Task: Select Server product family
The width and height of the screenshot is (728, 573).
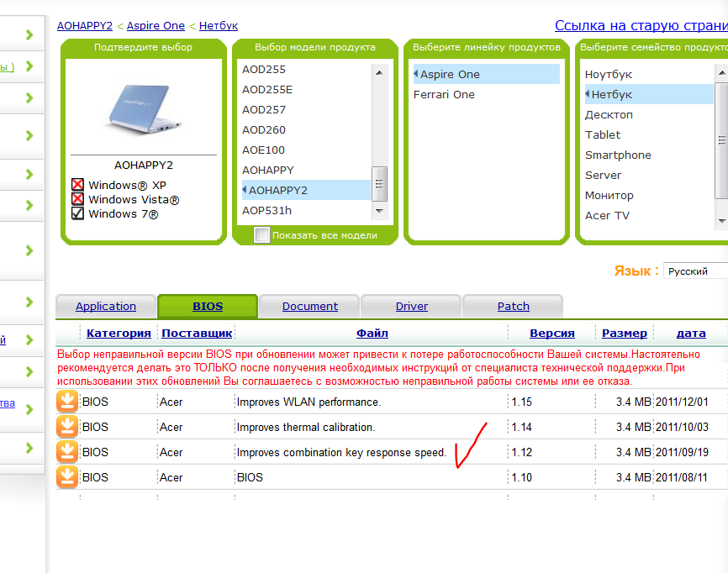Action: pos(649,176)
